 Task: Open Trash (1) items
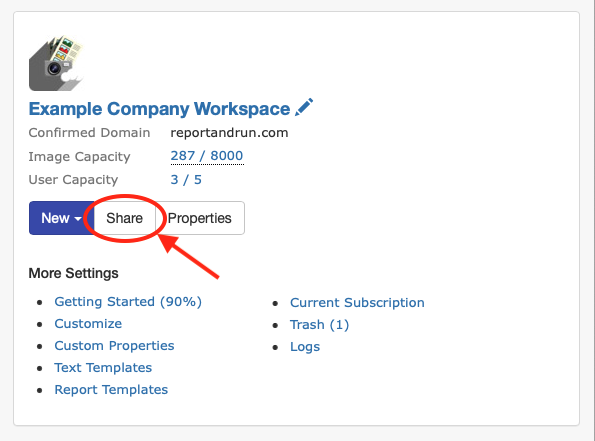click(319, 325)
